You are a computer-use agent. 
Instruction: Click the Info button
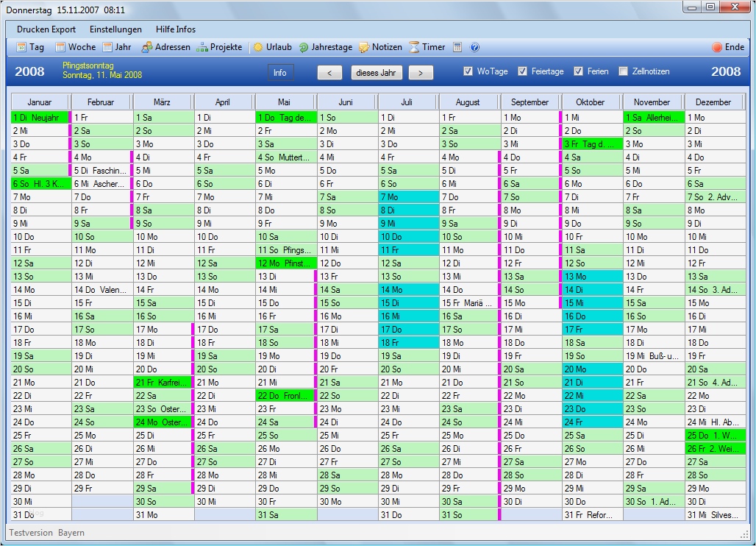(280, 72)
